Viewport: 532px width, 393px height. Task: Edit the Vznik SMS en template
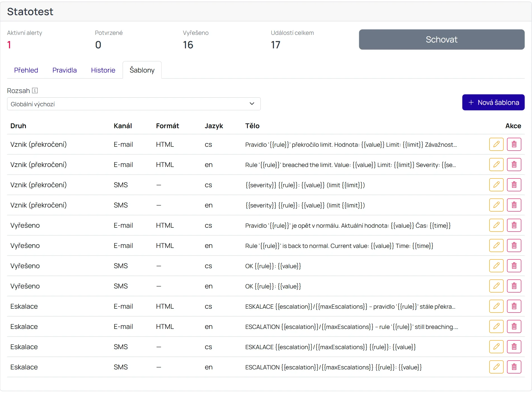point(496,205)
